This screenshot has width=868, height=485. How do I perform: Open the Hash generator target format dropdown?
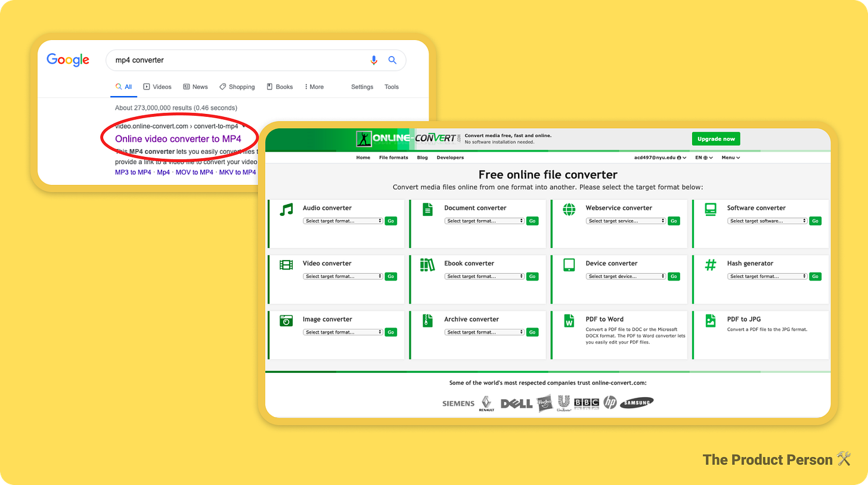[767, 276]
